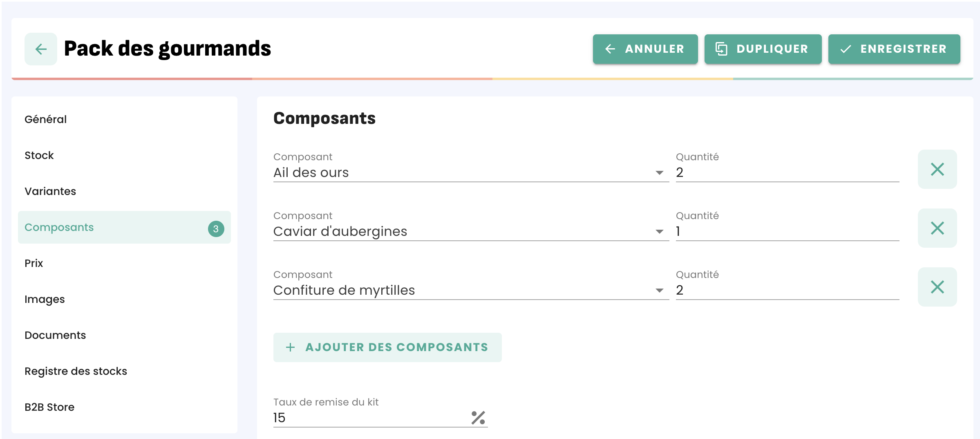Remove the Ail des ours component
Screen dimensions: 980x439
(x=937, y=169)
